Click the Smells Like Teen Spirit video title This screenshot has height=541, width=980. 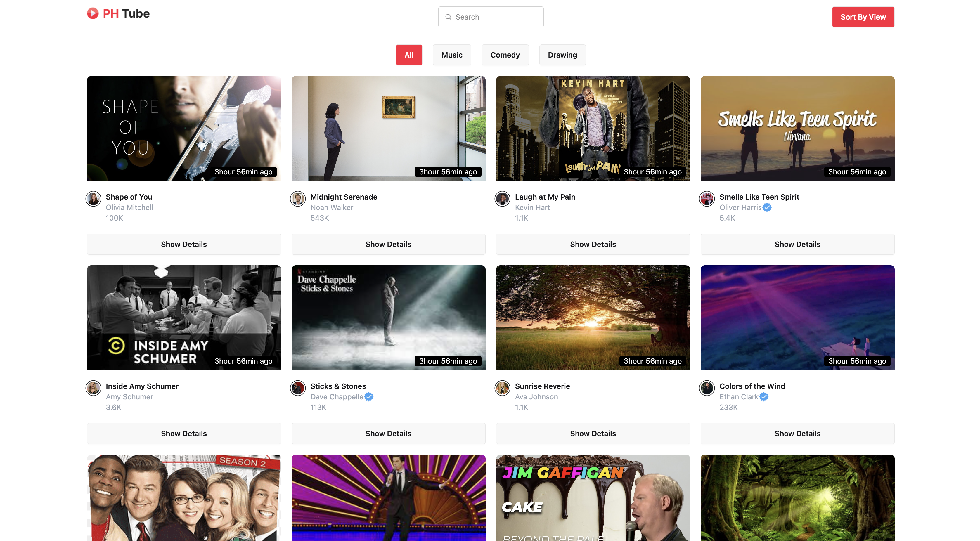pos(759,197)
